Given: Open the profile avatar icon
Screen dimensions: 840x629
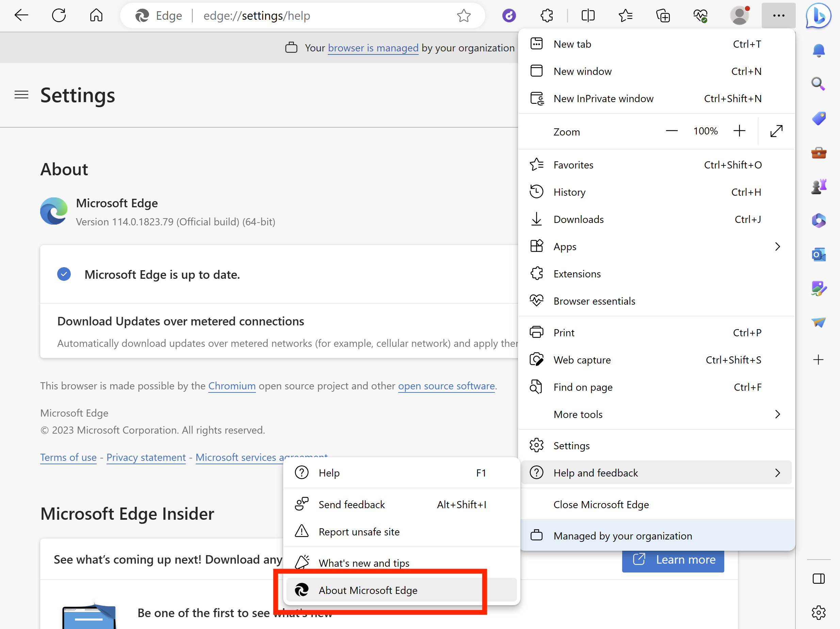Looking at the screenshot, I should pyautogui.click(x=740, y=16).
